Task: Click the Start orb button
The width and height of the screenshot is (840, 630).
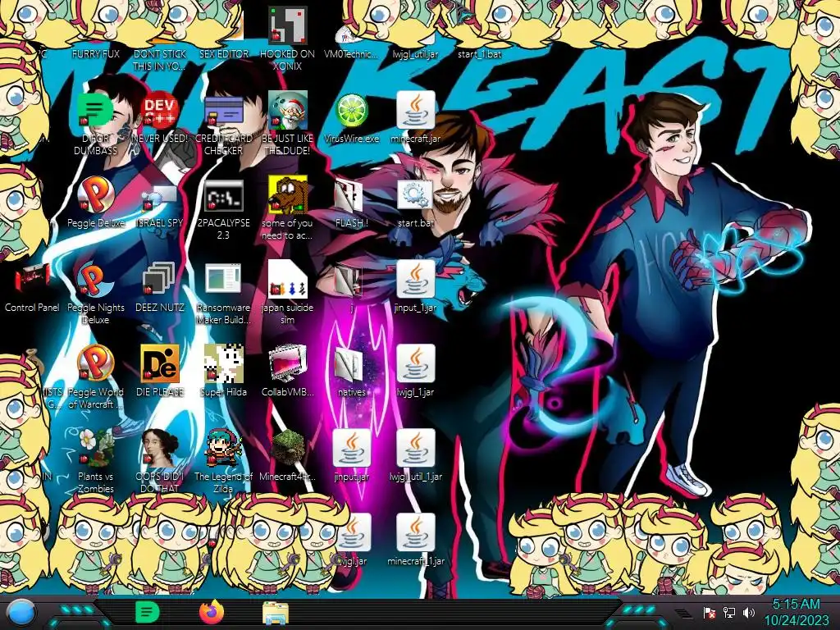Action: point(21,613)
